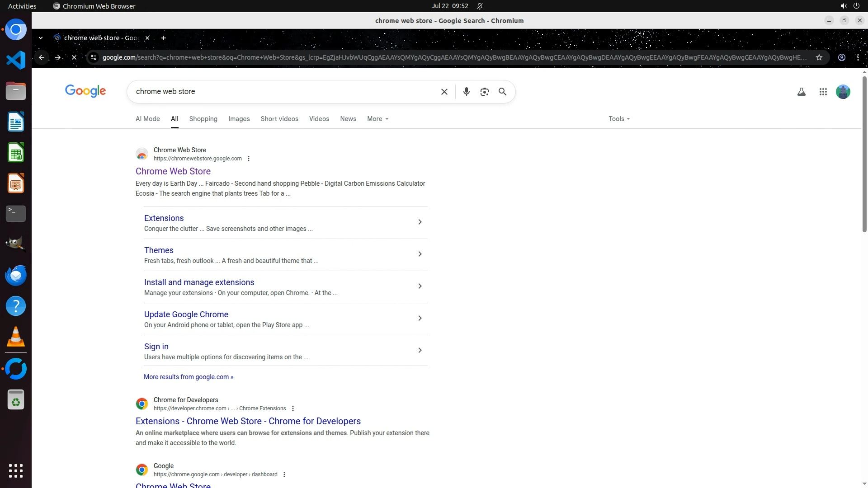The height and width of the screenshot is (488, 868).
Task: Bookmark this page with star icon
Action: 819,57
